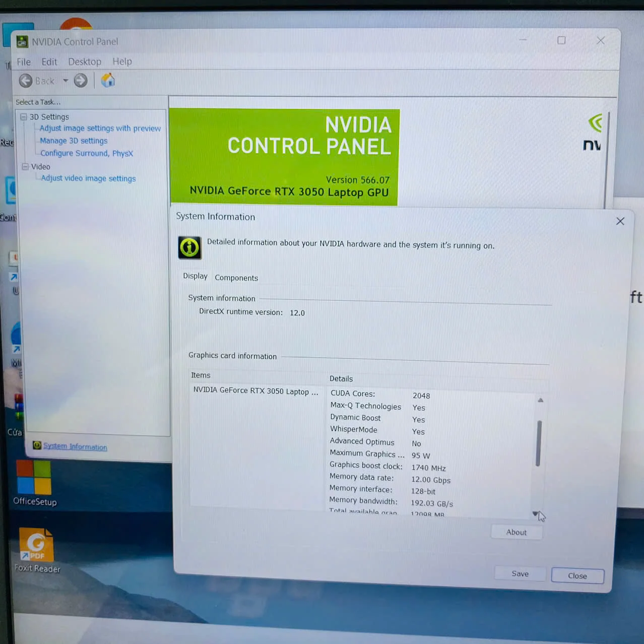The height and width of the screenshot is (644, 644).
Task: Select NVIDIA GeForce RTX 3050 Laptop item
Action: tap(255, 391)
